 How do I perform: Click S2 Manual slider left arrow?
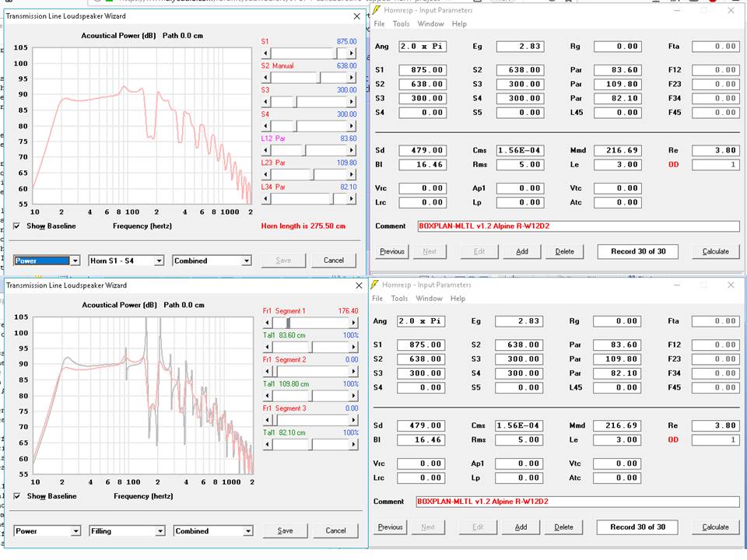click(x=266, y=78)
